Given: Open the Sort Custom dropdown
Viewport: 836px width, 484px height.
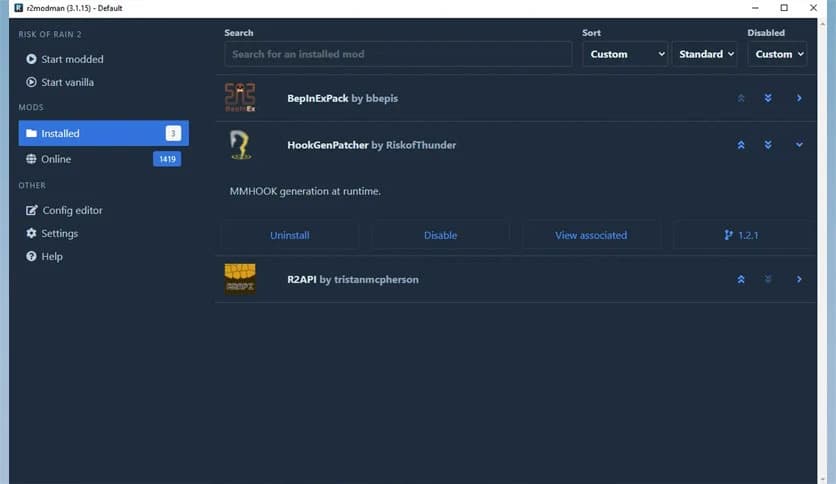Looking at the screenshot, I should [x=624, y=54].
